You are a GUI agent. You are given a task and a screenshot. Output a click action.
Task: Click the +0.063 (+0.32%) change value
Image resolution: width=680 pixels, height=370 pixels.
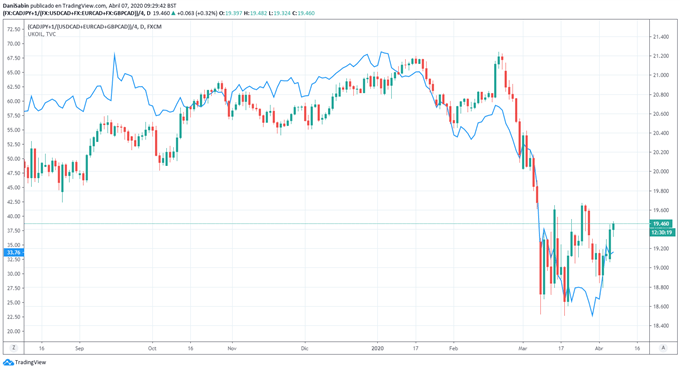click(196, 13)
